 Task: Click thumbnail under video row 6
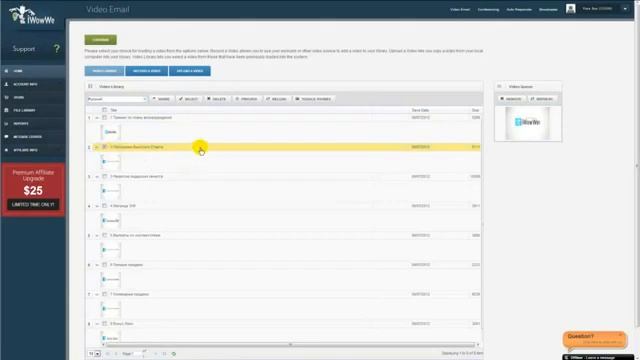[111, 279]
